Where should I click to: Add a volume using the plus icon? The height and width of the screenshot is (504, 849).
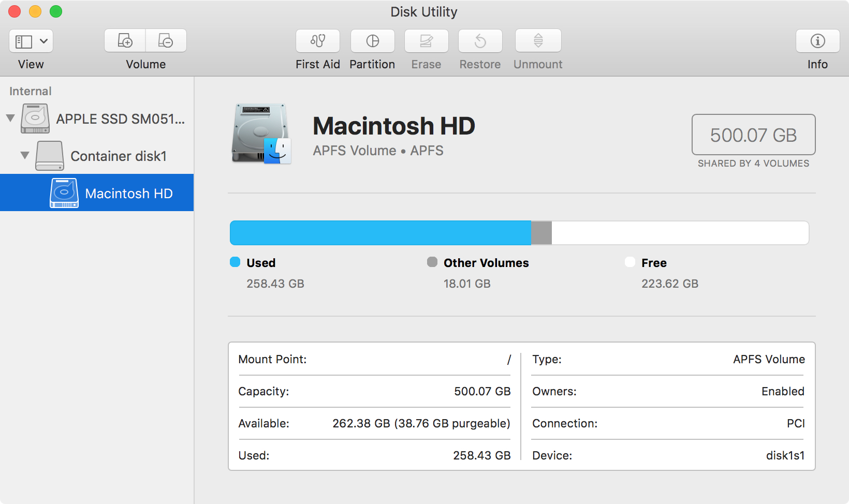click(125, 40)
